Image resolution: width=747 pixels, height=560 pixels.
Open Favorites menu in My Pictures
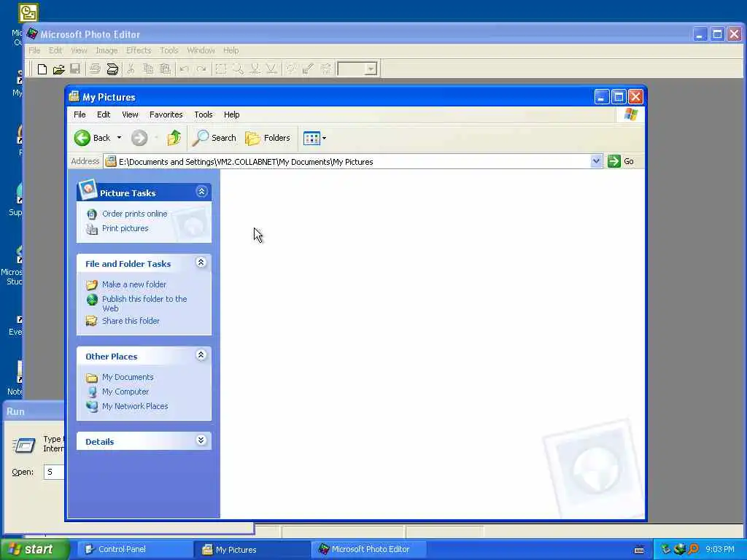166,114
